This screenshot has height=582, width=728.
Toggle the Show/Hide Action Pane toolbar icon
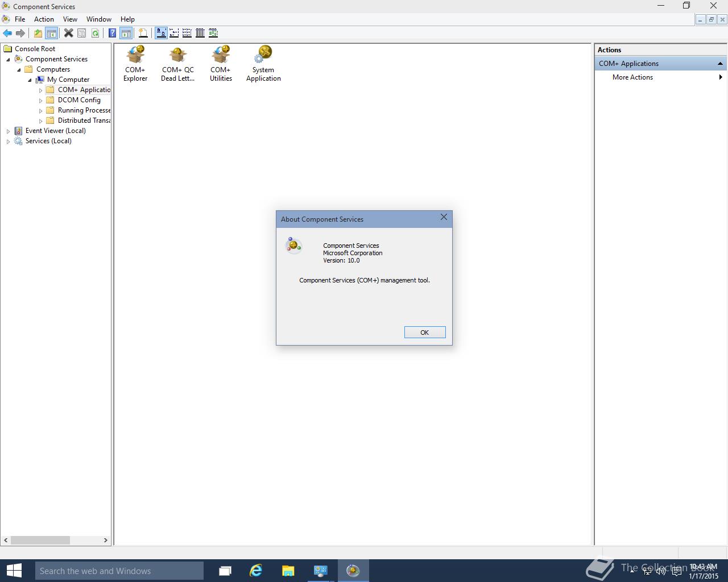[x=126, y=33]
